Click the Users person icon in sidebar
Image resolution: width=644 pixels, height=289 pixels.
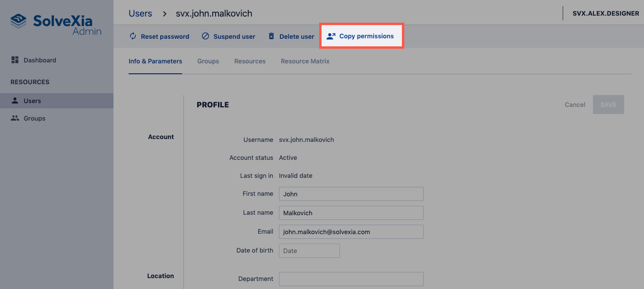pos(15,101)
